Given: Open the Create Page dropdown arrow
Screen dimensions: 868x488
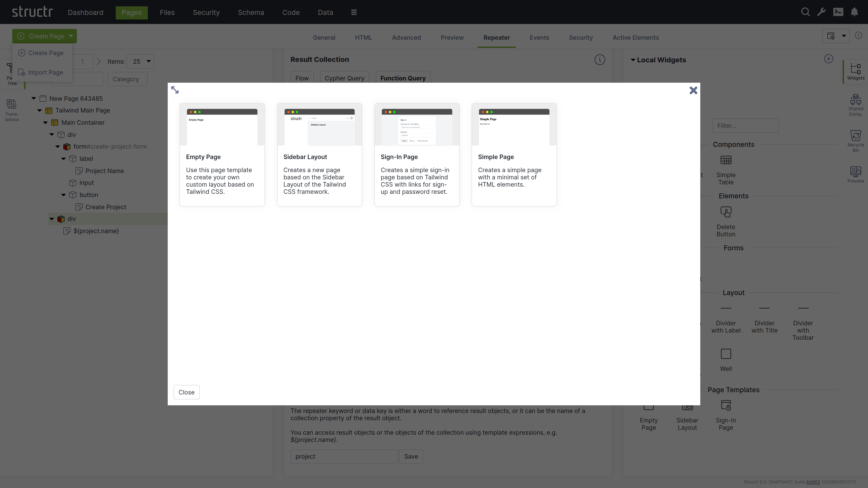Looking at the screenshot, I should click(x=71, y=36).
